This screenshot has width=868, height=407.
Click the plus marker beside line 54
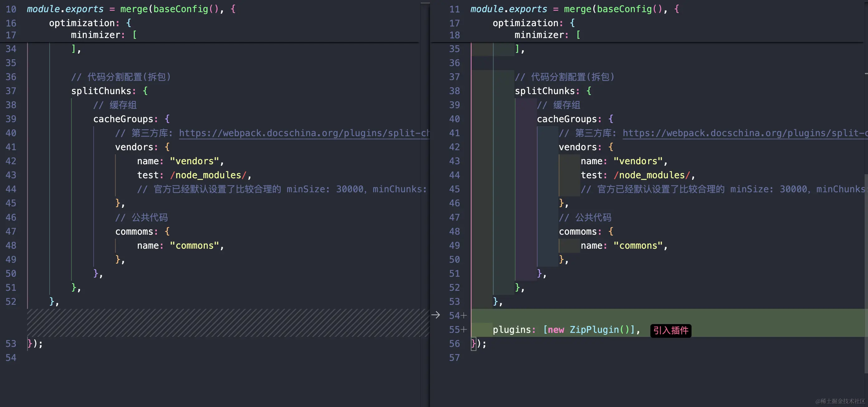point(464,316)
